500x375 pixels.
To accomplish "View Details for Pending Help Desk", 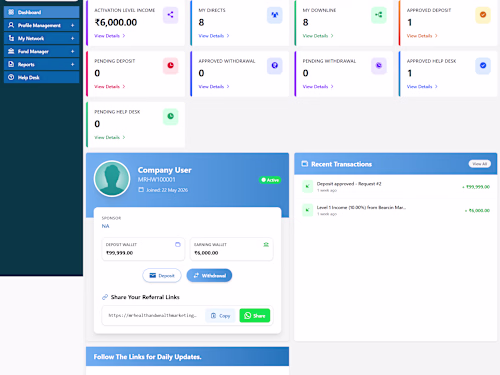I will tap(110, 137).
